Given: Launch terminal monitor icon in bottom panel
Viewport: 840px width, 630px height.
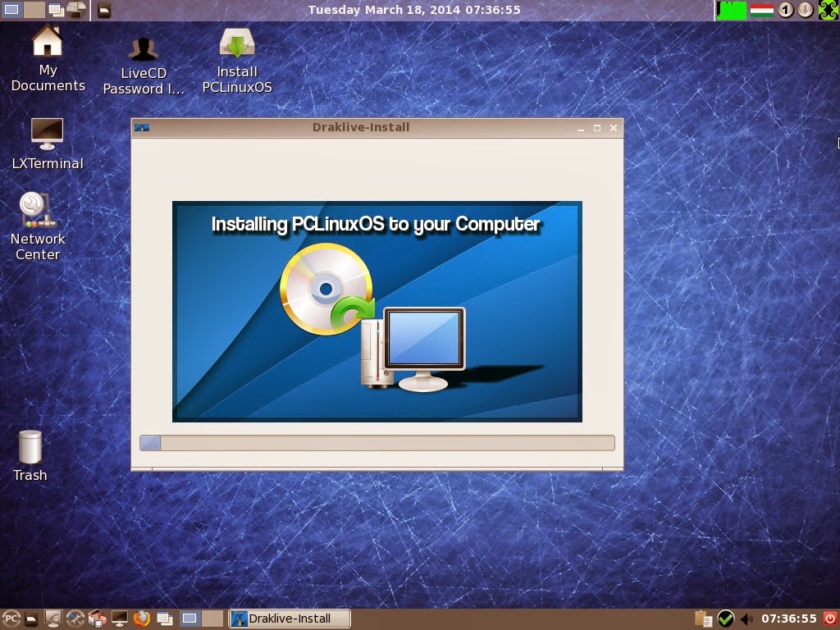Looking at the screenshot, I should tap(119, 619).
